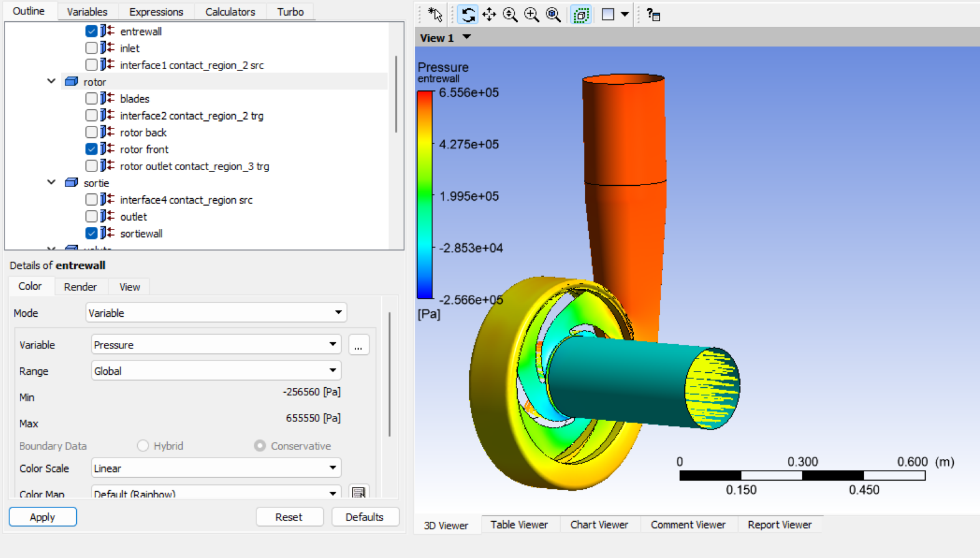This screenshot has width=980, height=558.
Task: Click the rotor back boundary icon
Action: [107, 132]
